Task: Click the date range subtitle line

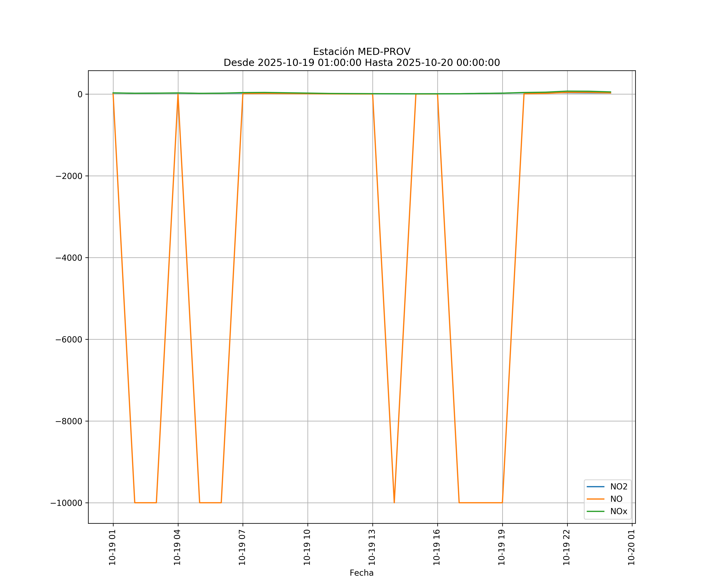Action: pyautogui.click(x=361, y=63)
